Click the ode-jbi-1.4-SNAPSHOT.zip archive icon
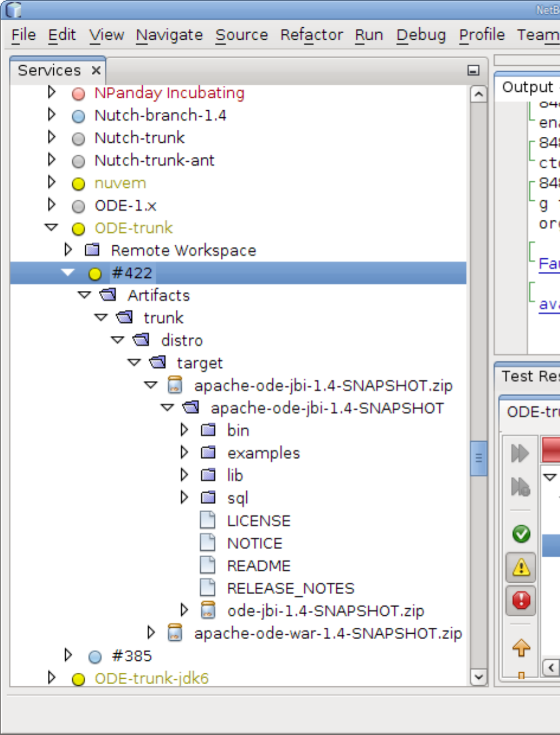The image size is (560, 735). 207,610
